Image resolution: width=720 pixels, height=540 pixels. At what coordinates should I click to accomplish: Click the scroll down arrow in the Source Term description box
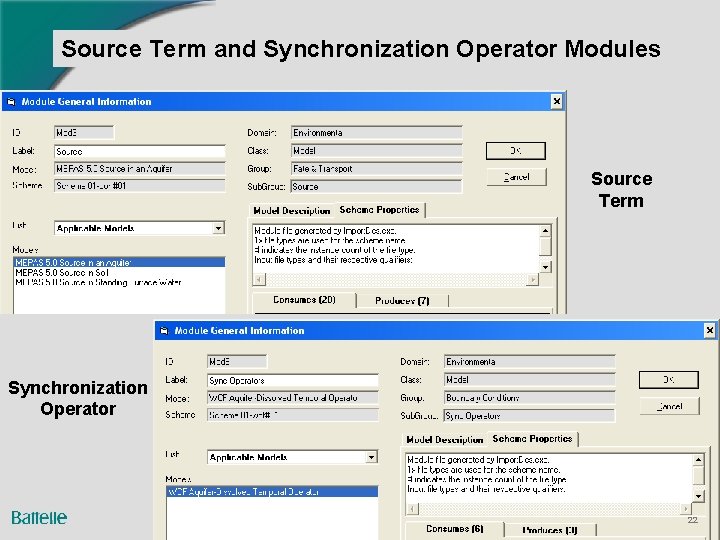[545, 267]
